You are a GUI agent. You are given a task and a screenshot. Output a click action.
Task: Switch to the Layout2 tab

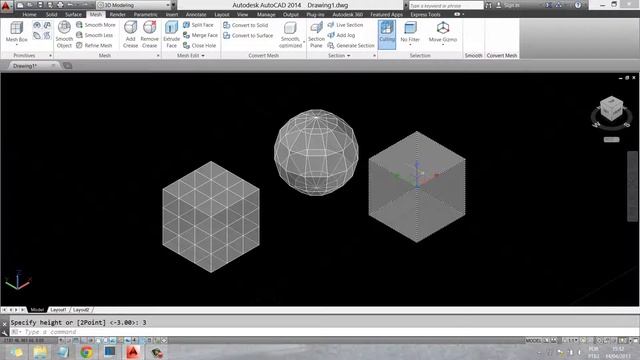tap(81, 310)
